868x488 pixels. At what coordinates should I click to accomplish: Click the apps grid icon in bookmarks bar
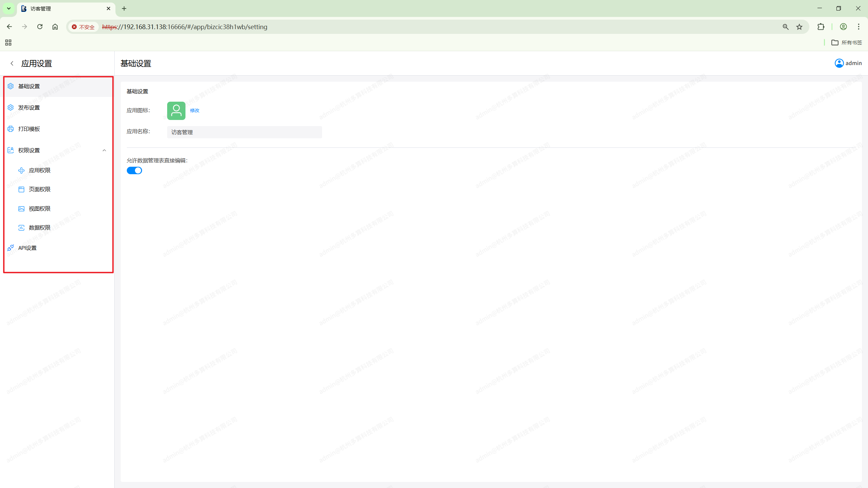tap(8, 42)
